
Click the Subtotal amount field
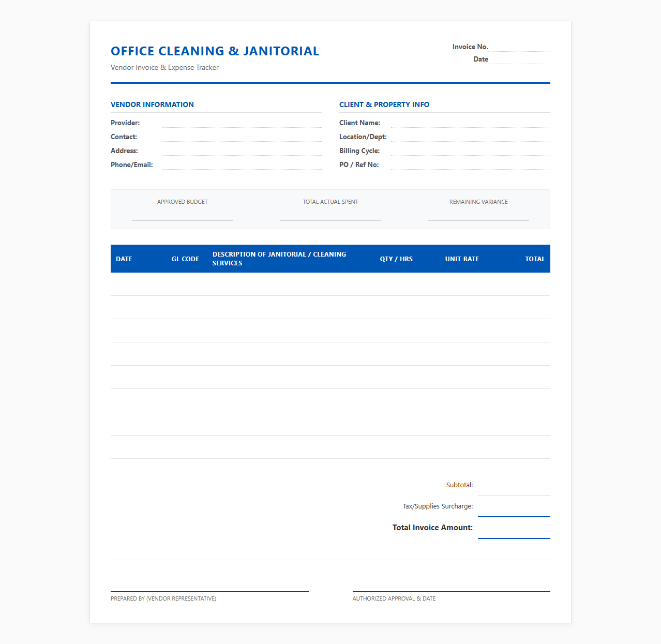[x=514, y=485]
